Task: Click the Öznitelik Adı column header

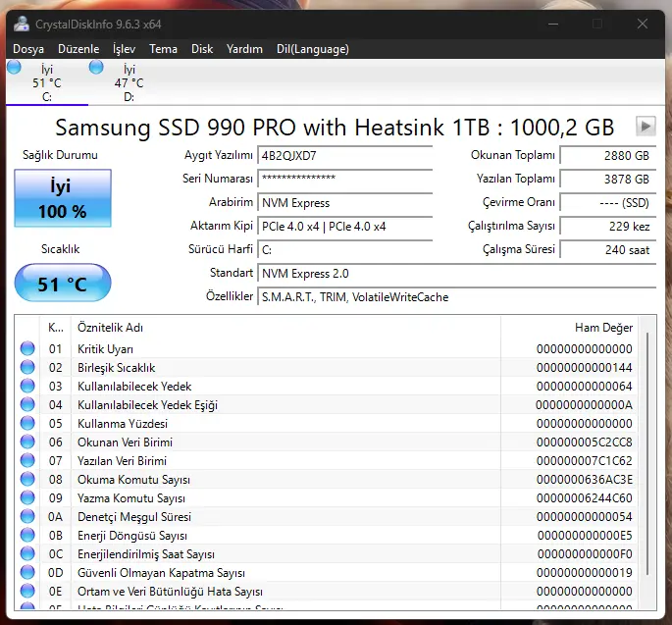Action: click(285, 328)
